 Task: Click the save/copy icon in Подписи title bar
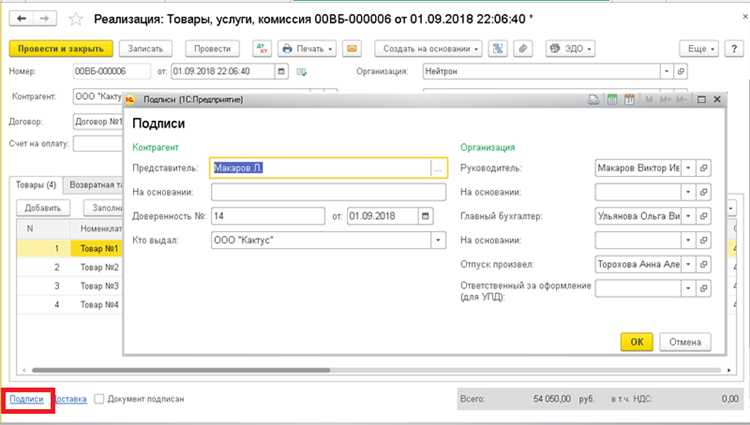pos(594,99)
